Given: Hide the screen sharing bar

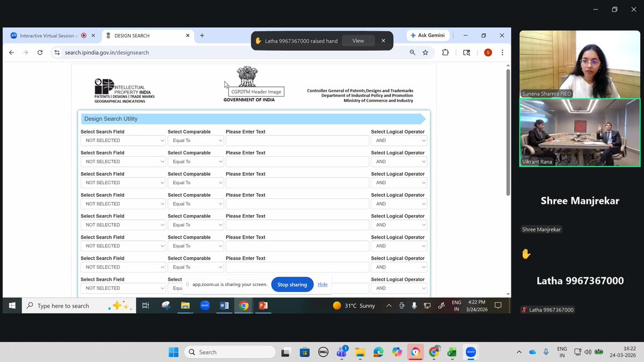Looking at the screenshot, I should (323, 284).
